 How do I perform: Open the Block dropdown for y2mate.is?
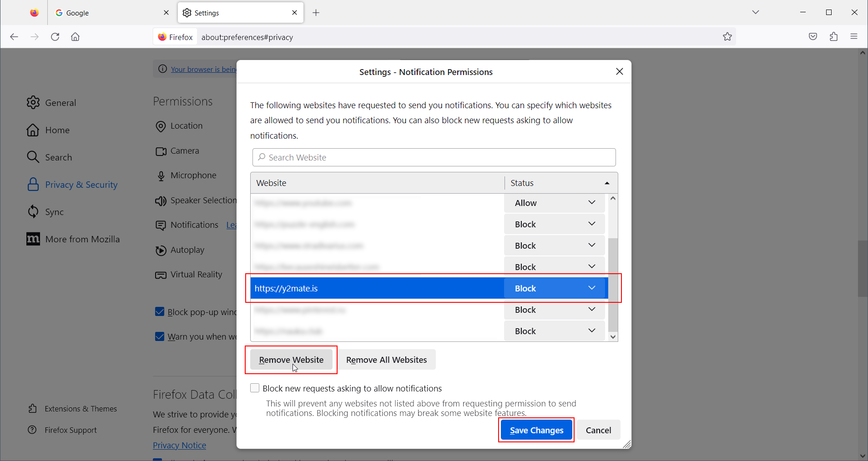[591, 288]
